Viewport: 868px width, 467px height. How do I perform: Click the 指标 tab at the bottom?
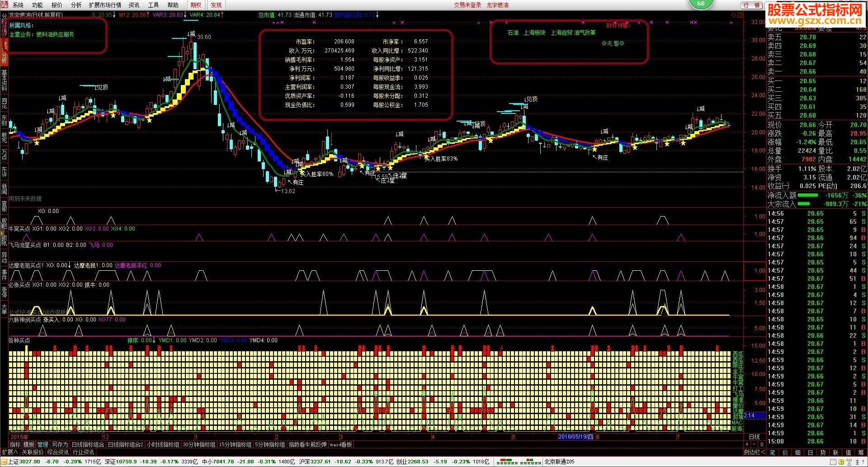pos(15,445)
